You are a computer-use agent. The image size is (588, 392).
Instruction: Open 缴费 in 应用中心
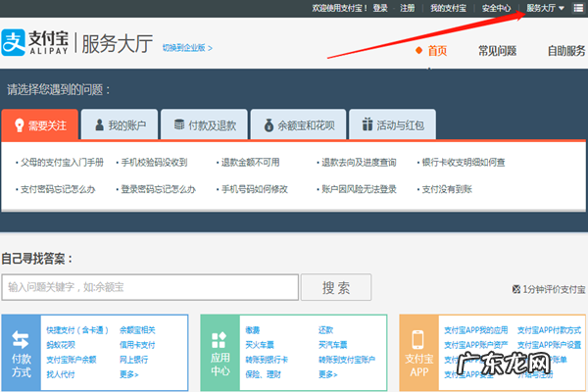pos(253,330)
